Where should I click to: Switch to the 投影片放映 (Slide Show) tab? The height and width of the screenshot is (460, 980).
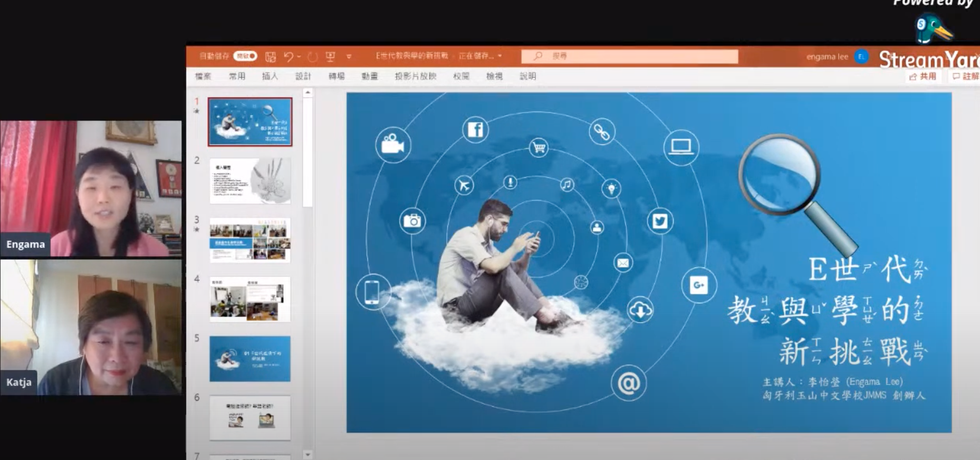pos(416,76)
